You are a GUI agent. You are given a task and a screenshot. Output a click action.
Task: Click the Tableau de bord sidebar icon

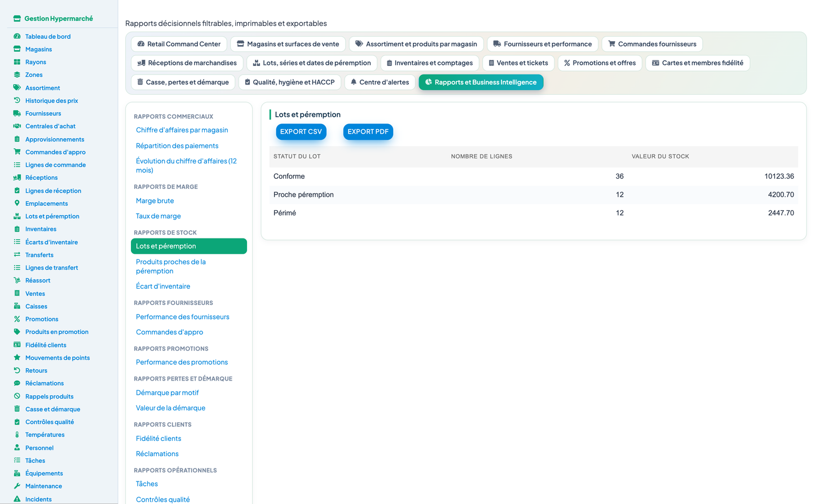click(x=17, y=37)
